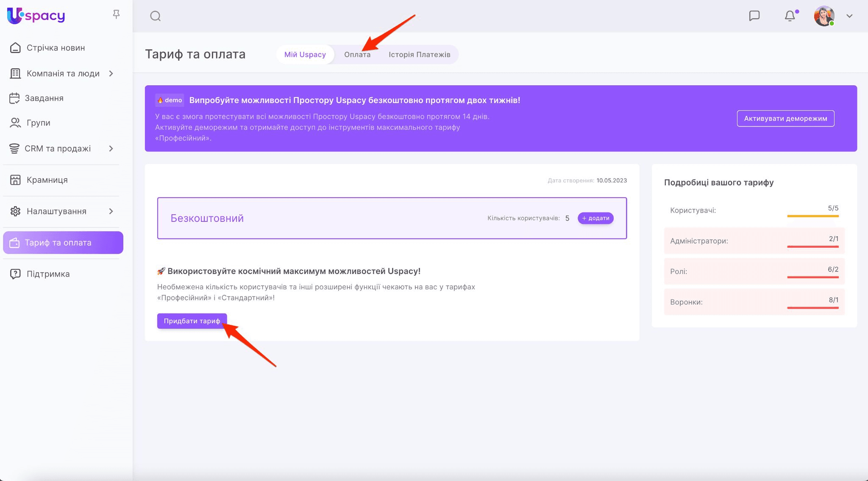Expand Компанія та люди submenu
Image resolution: width=868 pixels, height=481 pixels.
coord(111,73)
